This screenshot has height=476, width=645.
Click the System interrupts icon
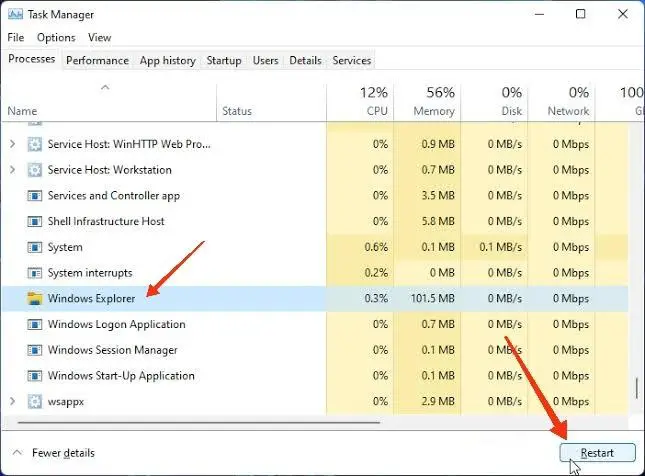pos(35,273)
